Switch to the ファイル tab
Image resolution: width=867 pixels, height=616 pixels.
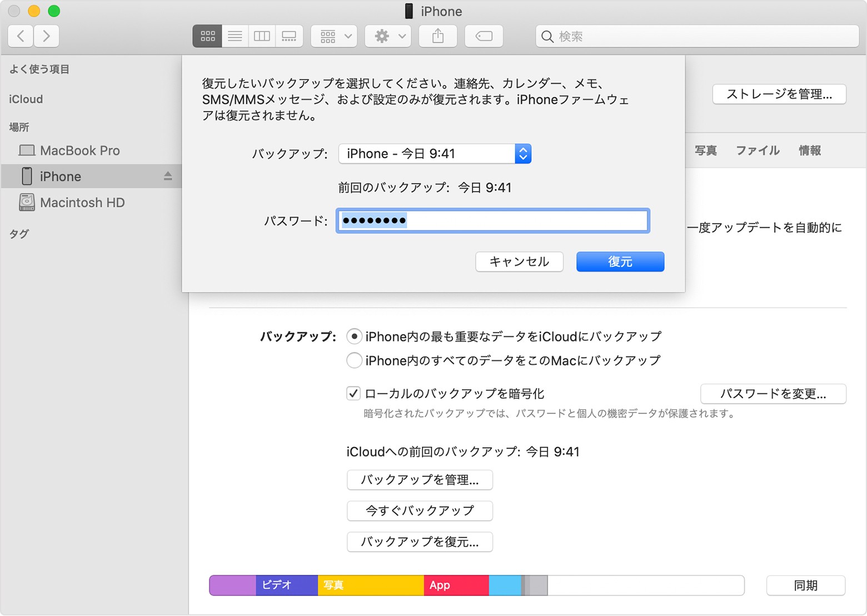coord(758,151)
